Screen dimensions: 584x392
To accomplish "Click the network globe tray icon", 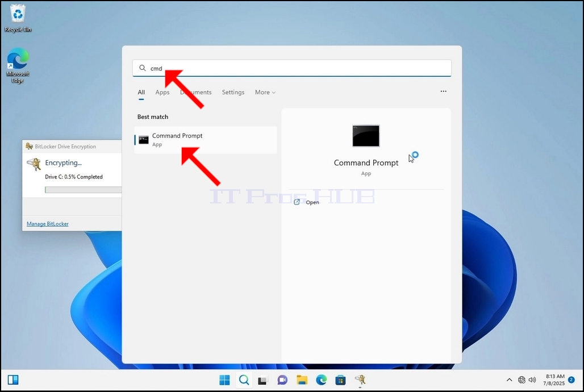I will (522, 380).
